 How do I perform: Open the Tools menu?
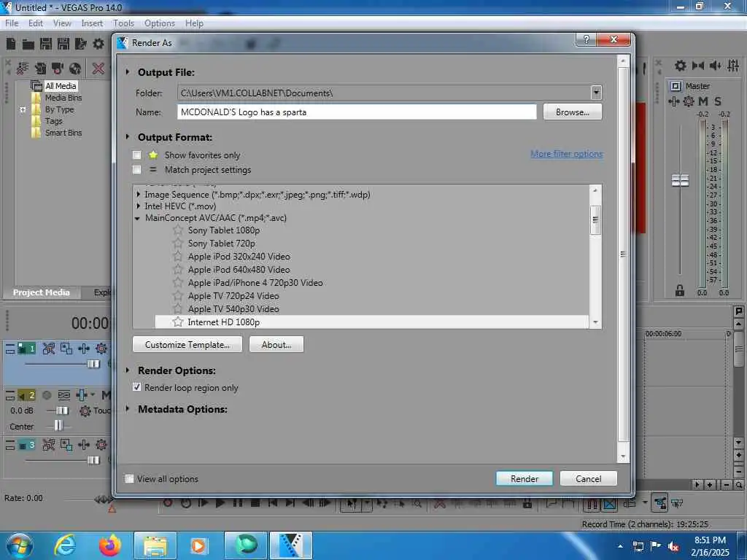(x=123, y=23)
